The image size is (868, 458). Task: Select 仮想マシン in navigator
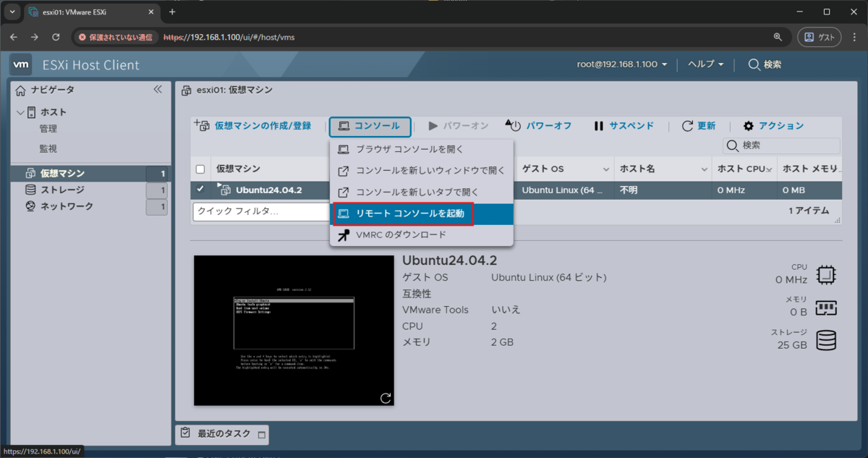pos(91,173)
